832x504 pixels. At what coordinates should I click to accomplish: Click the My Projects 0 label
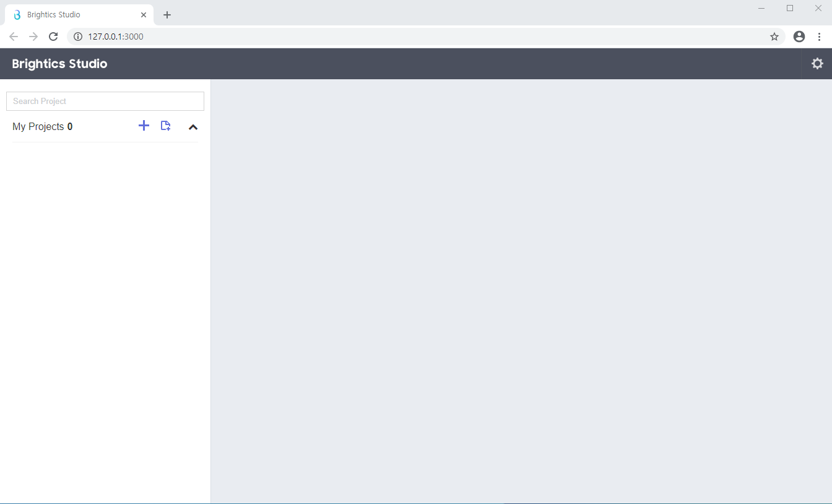43,126
